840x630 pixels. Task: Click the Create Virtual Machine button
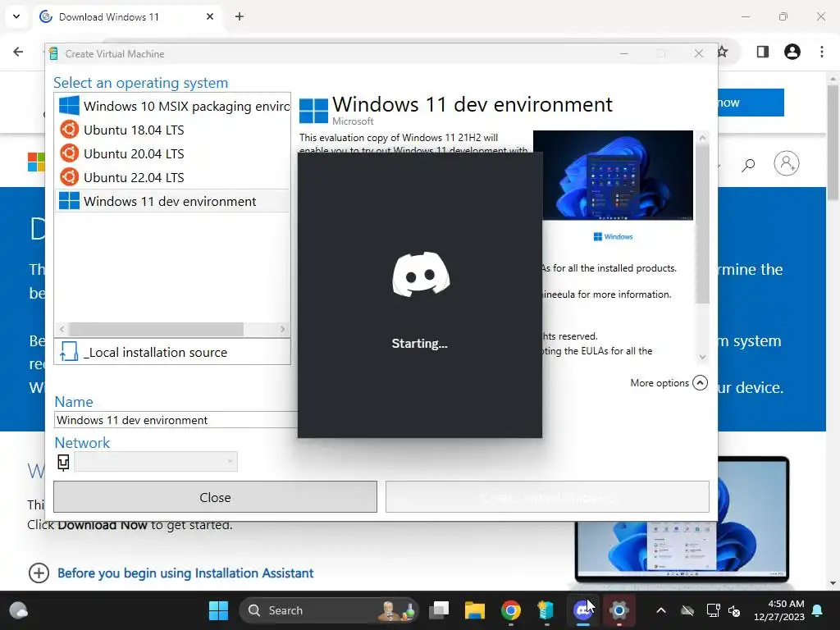click(x=547, y=497)
